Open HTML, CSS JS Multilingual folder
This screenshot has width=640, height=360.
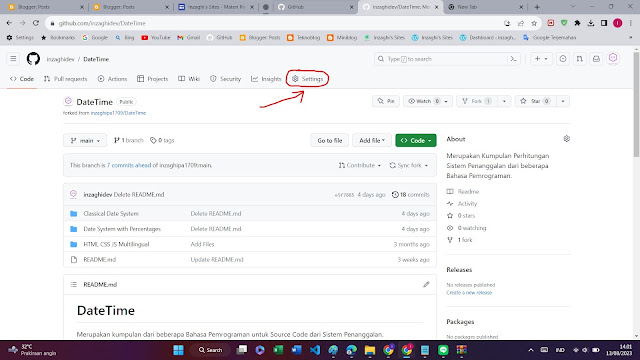[116, 244]
